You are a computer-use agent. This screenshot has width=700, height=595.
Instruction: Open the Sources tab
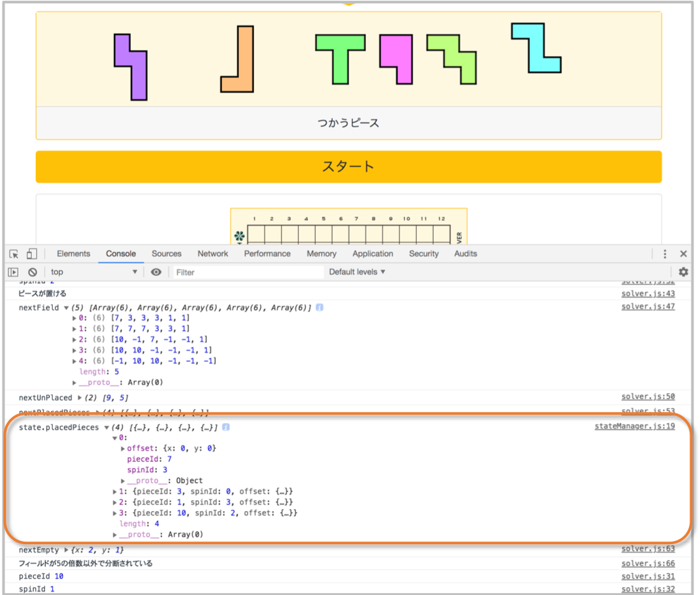[167, 253]
